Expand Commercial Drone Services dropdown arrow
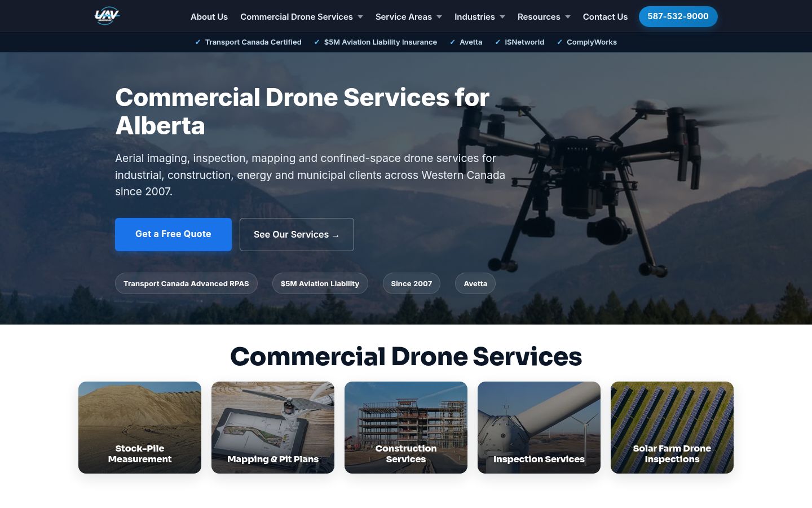The width and height of the screenshot is (812, 508). tap(360, 17)
